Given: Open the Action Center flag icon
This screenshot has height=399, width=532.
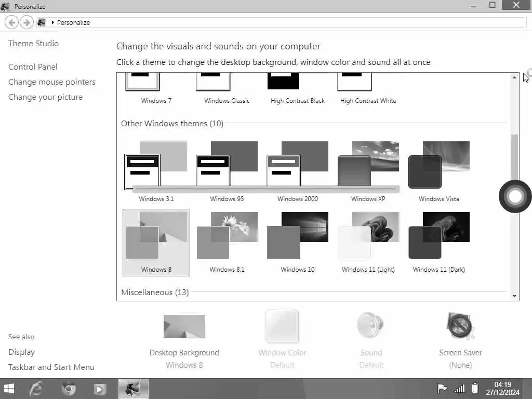Looking at the screenshot, I should 442,388.
